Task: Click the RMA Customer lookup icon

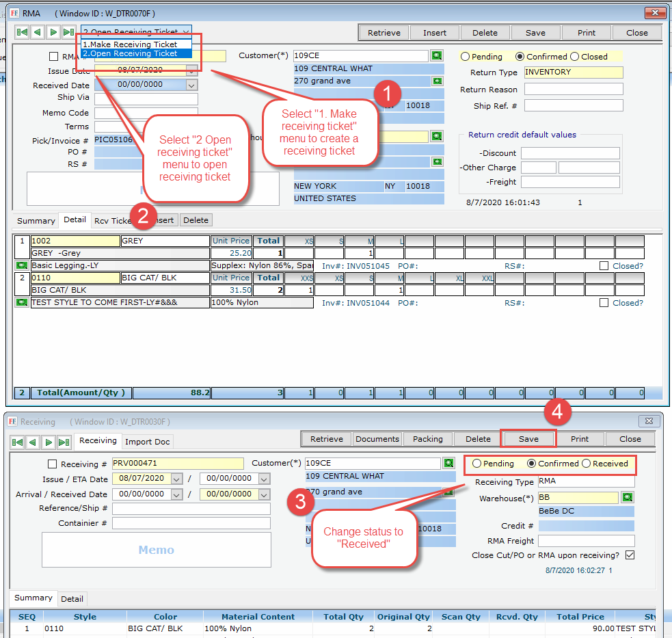Action: (437, 56)
